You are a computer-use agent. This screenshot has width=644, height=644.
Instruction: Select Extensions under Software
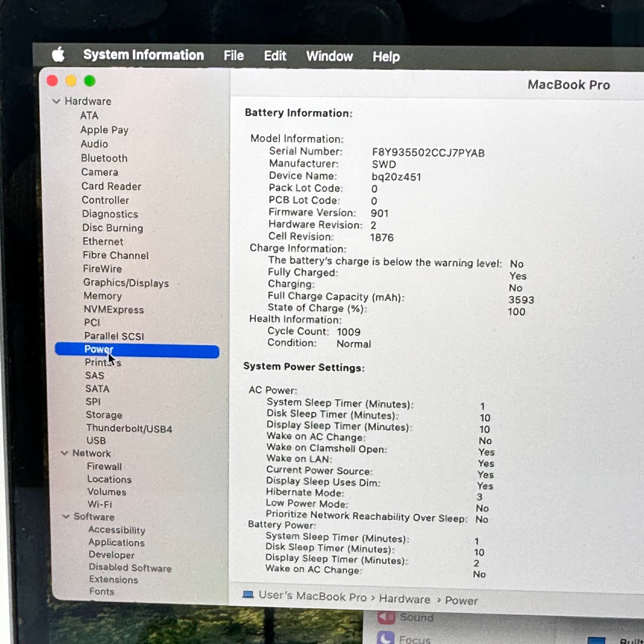[114, 580]
